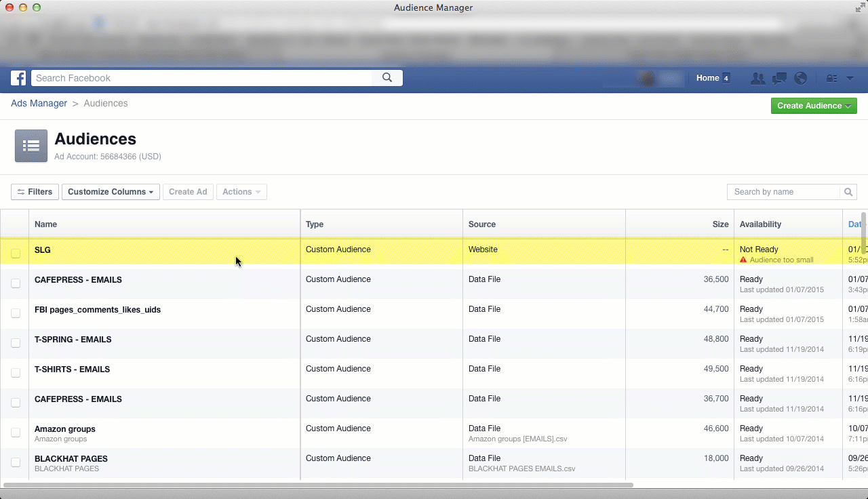
Task: Click the Home notification count badge 4
Action: 726,78
